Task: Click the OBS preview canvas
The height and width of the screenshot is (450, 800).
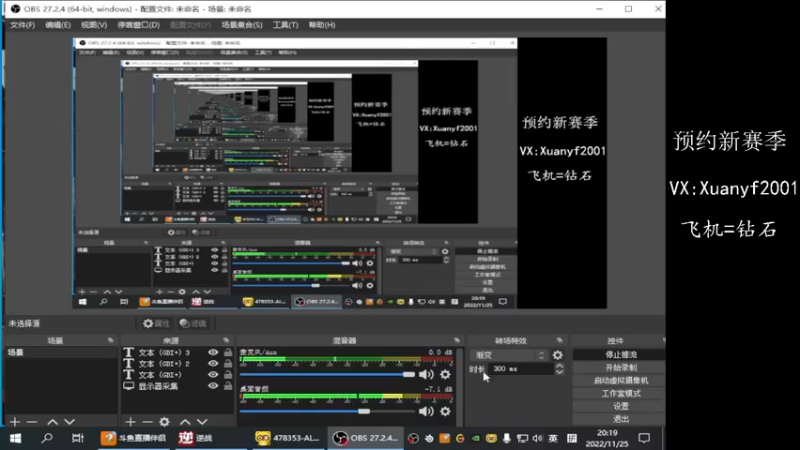Action: pos(340,173)
